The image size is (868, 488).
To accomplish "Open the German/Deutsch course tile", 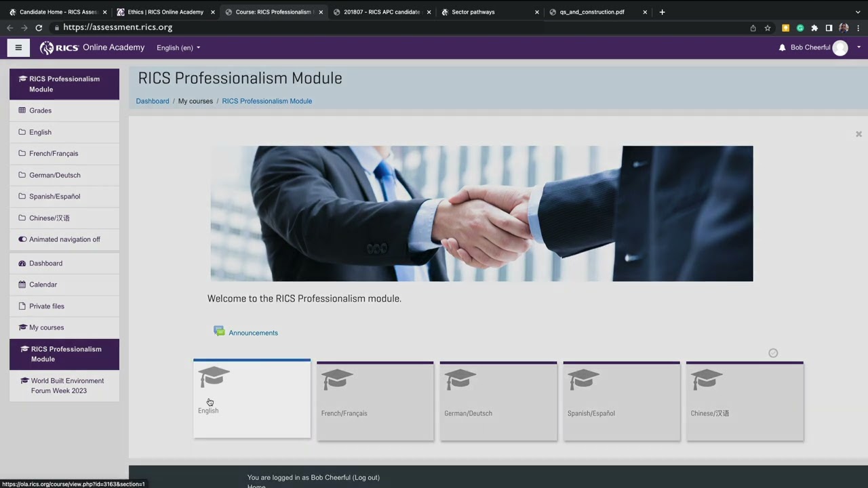I will [498, 401].
